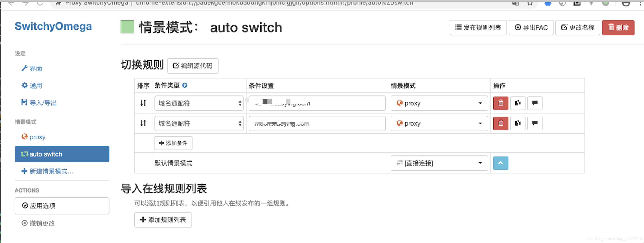The image size is (644, 243).
Task: Click 更改名称 rename button
Action: pos(578,27)
